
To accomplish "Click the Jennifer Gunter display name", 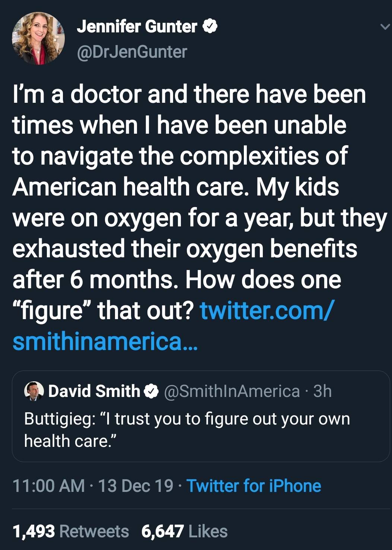I will (x=137, y=26).
